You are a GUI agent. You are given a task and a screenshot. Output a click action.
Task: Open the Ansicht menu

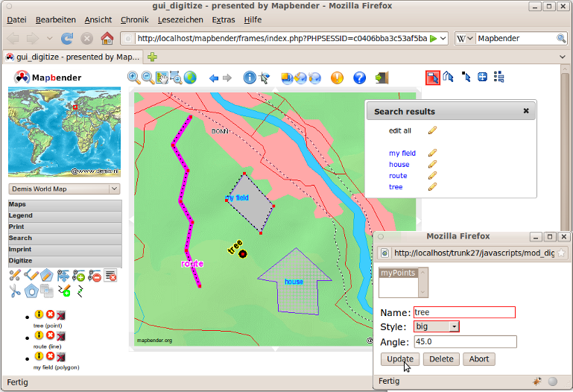[x=98, y=19]
